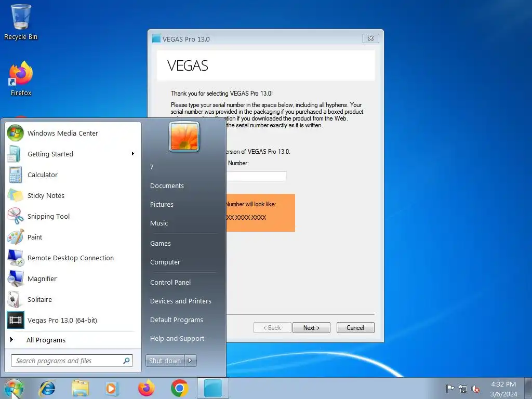Open File Explorer from taskbar

80,389
